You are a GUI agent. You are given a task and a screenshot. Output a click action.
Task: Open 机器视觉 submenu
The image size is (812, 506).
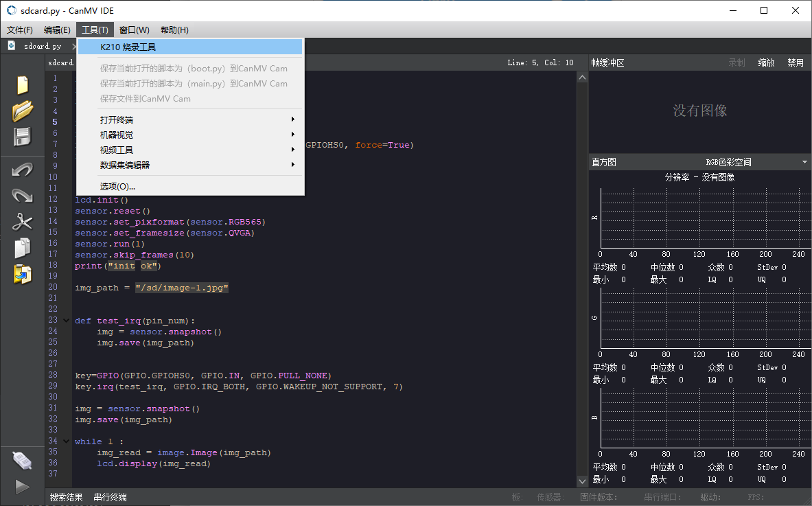[190, 135]
